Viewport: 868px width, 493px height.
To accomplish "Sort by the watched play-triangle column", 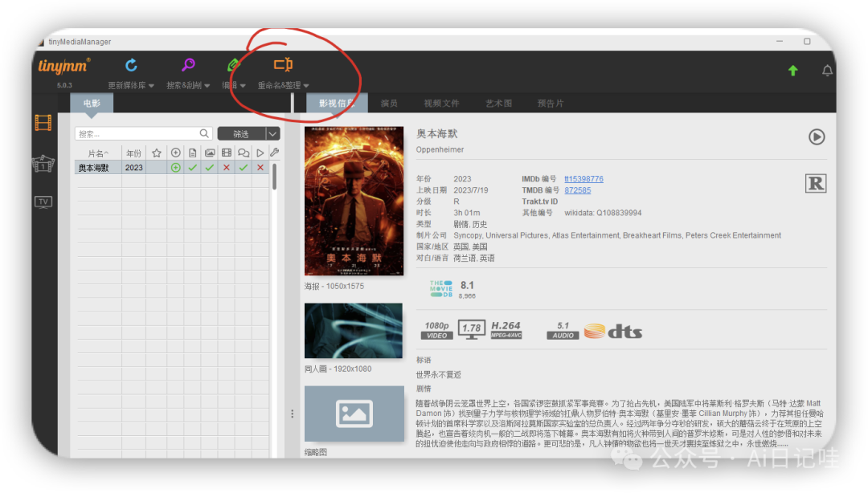I will point(260,153).
